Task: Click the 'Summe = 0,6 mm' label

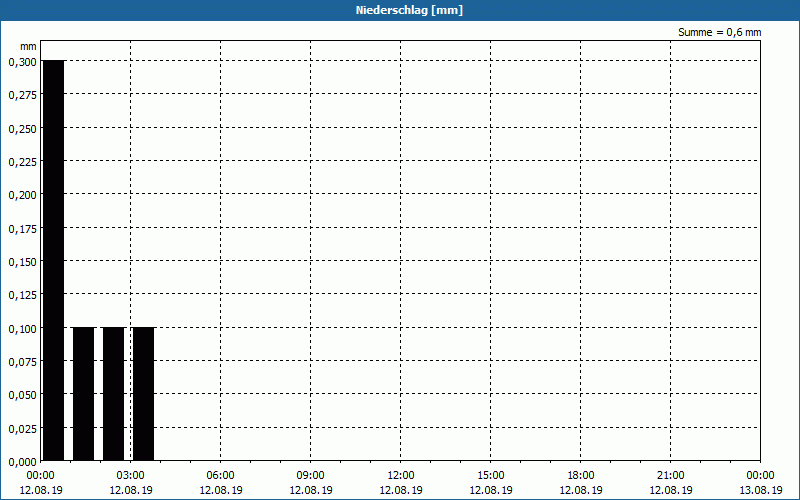Action: [x=719, y=32]
